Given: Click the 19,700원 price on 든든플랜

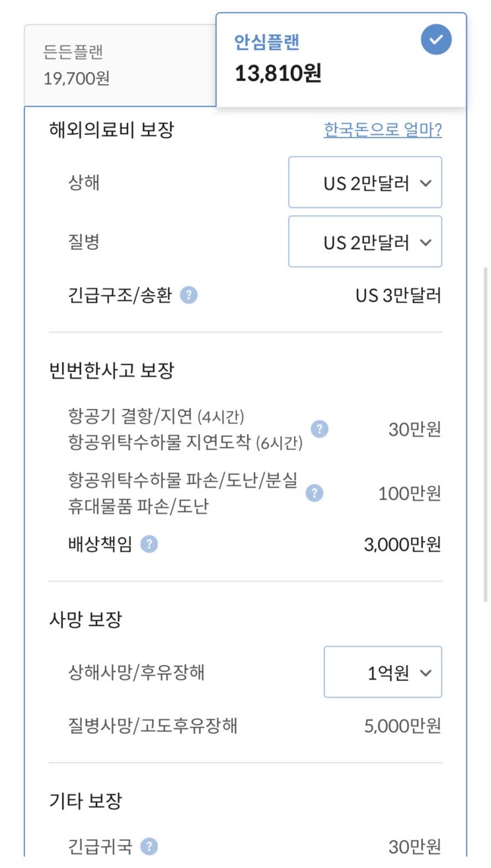Looking at the screenshot, I should [77, 79].
